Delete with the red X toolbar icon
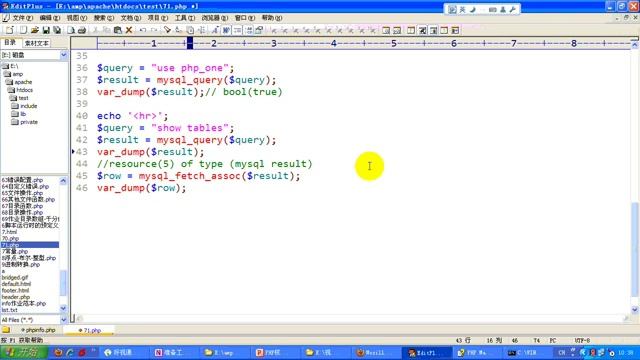 point(129,30)
